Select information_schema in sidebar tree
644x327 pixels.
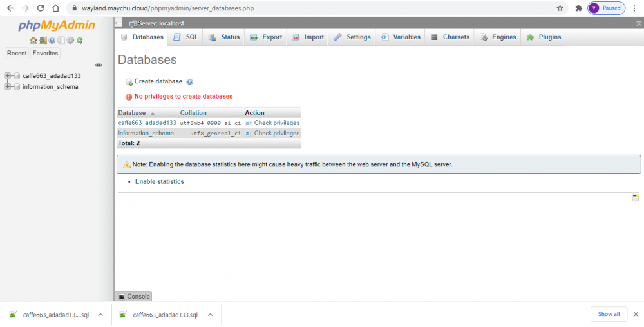(x=50, y=87)
